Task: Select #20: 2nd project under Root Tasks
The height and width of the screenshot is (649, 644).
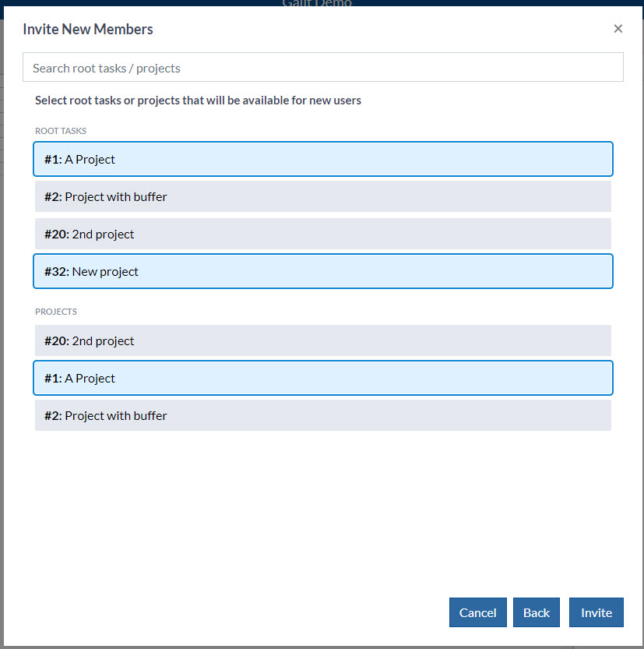Action: click(323, 234)
